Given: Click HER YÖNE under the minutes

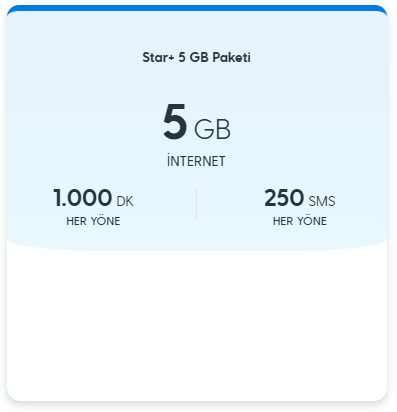Looking at the screenshot, I should [x=93, y=221].
